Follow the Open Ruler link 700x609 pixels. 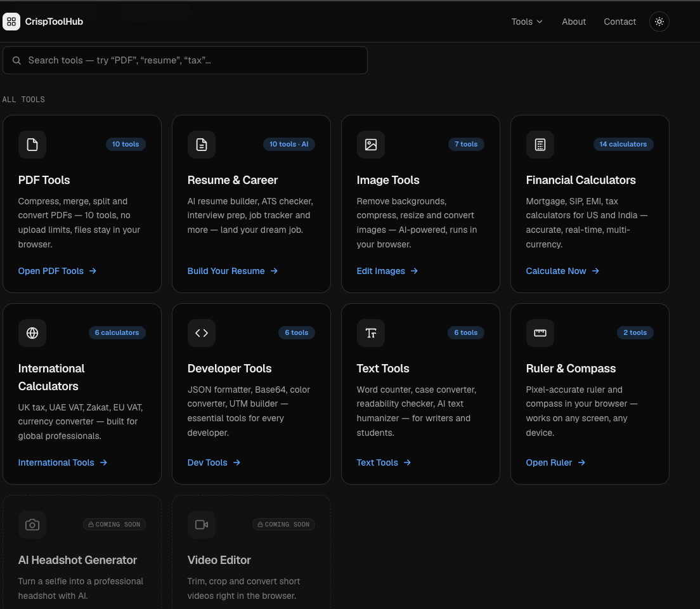pos(555,462)
